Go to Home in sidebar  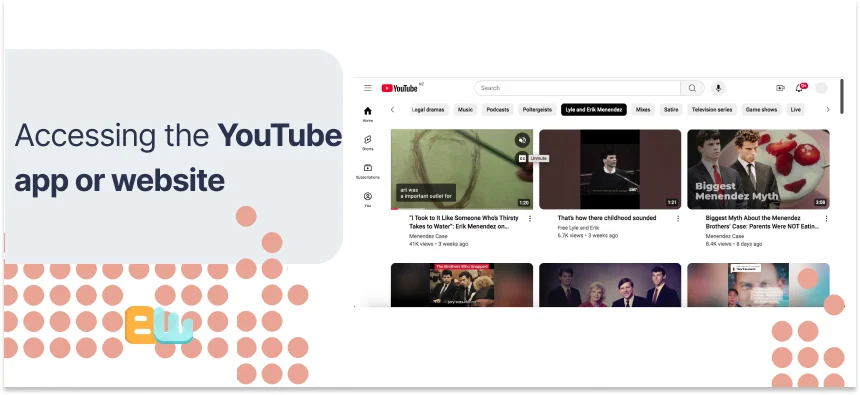(367, 114)
